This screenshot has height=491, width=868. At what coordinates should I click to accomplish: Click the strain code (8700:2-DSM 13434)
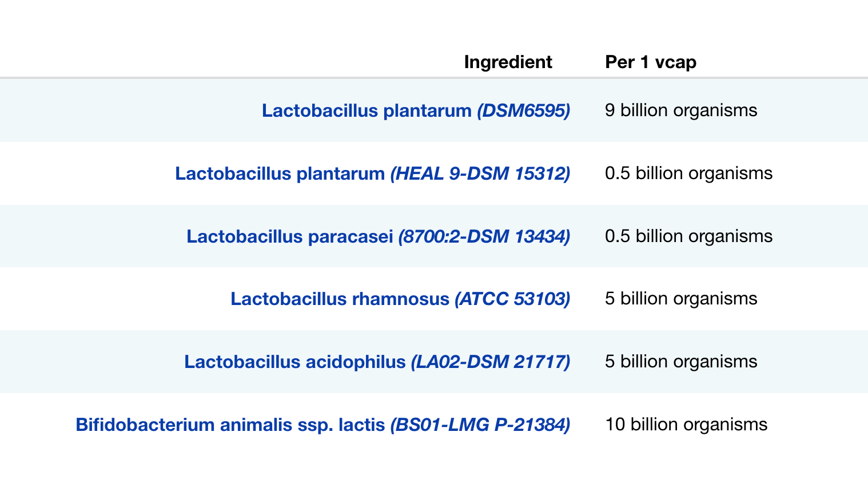click(484, 236)
